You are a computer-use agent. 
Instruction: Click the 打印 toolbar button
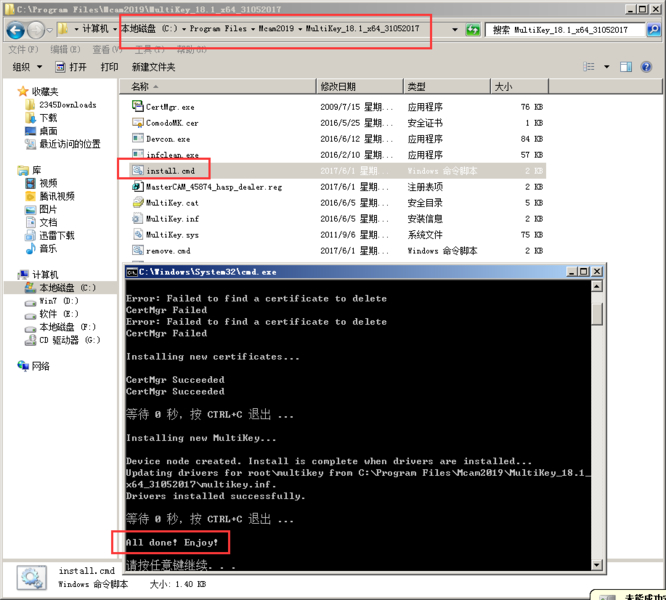coord(109,67)
